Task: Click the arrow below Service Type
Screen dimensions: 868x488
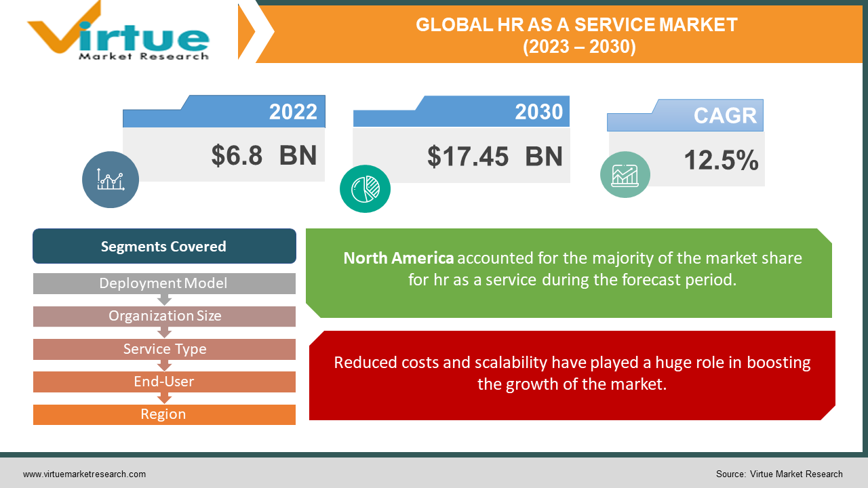Action: (164, 365)
